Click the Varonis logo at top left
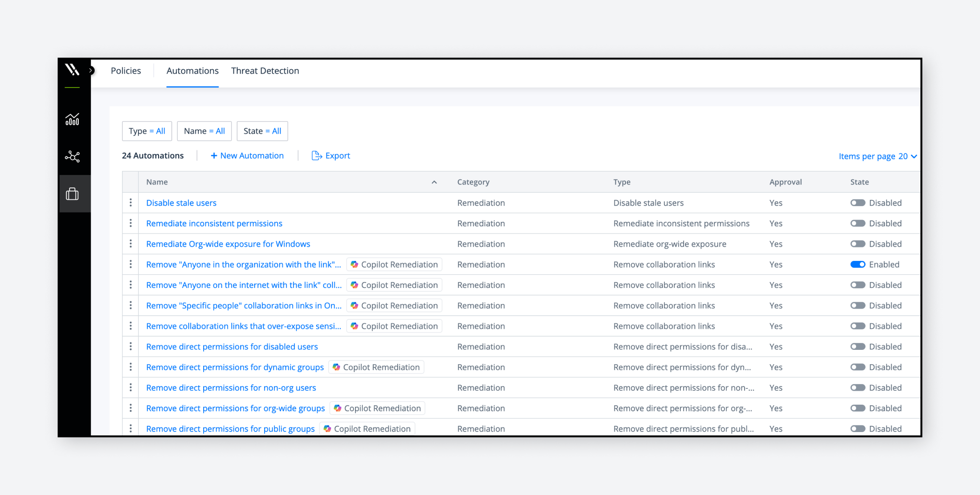The image size is (980, 495). [73, 70]
